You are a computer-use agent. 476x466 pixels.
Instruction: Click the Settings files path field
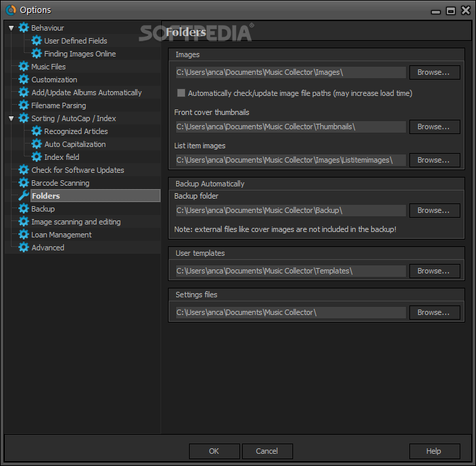coord(290,312)
